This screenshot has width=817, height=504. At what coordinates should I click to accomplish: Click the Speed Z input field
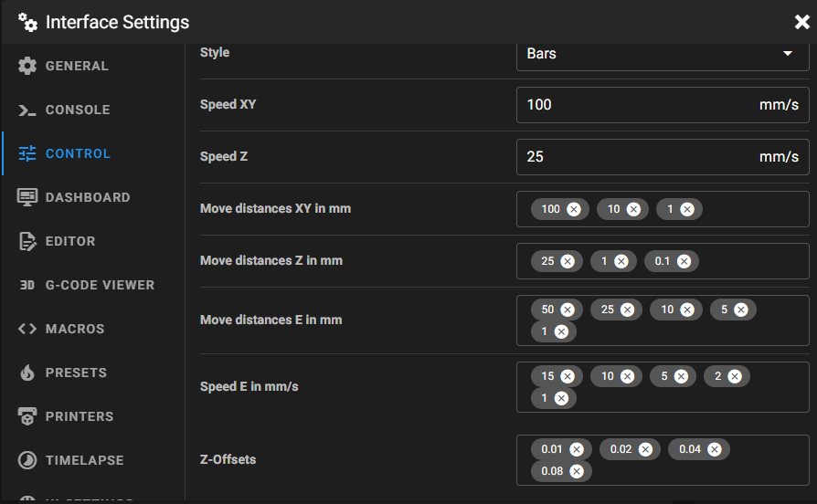663,157
